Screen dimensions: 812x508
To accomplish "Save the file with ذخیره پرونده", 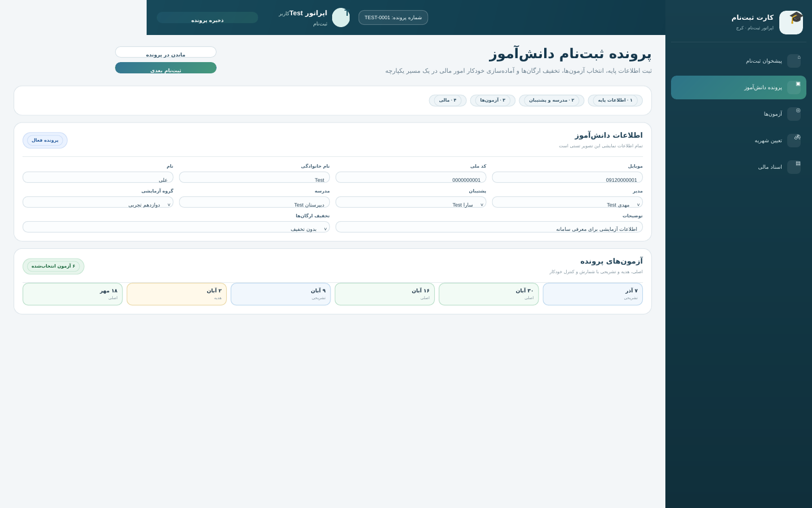I will (x=208, y=17).
